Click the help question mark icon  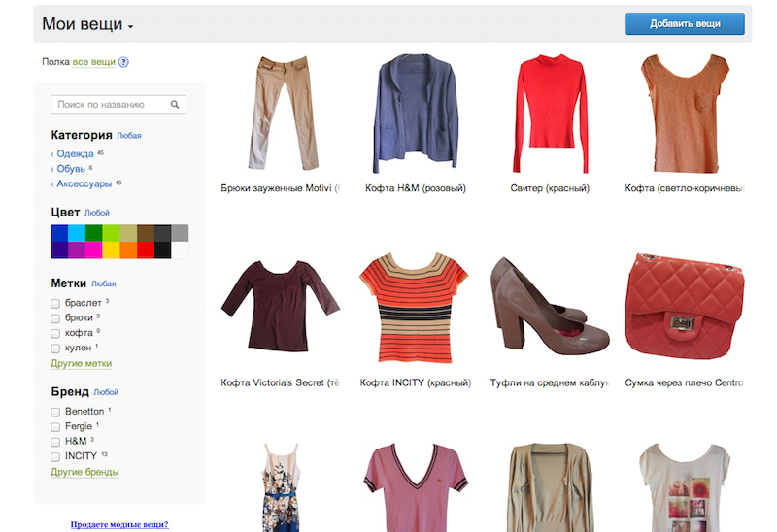(124, 62)
